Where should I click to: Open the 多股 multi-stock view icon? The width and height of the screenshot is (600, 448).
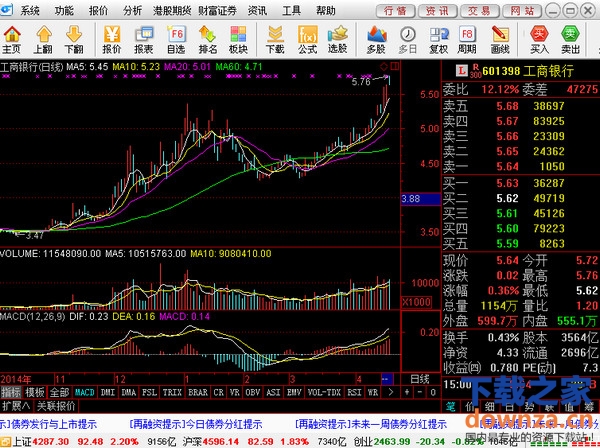pos(376,40)
